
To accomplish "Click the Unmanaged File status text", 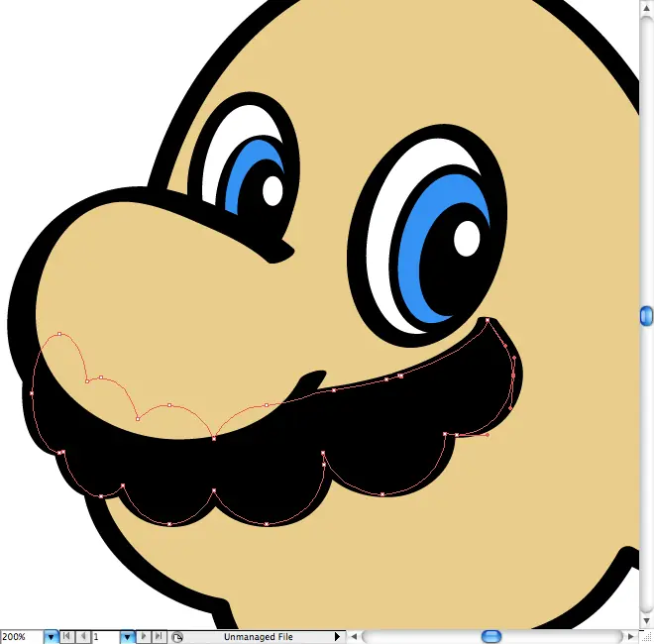I will pos(259,637).
